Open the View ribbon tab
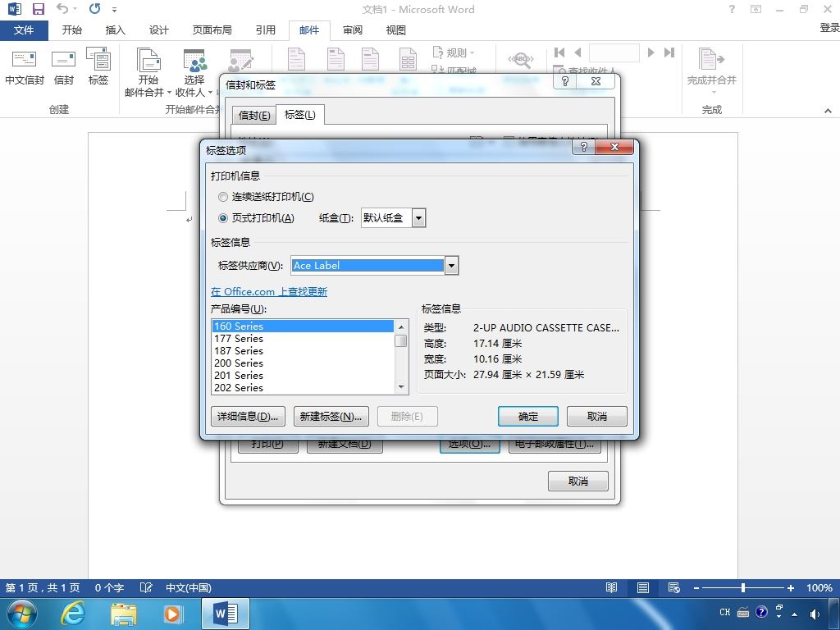 pos(396,30)
